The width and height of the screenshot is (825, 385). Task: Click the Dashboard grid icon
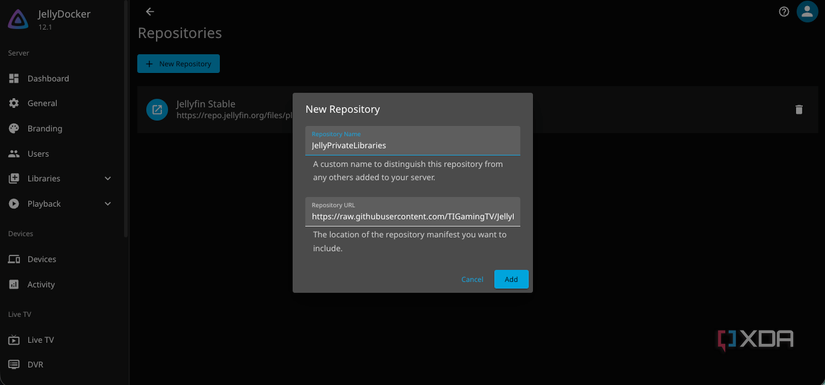14,78
